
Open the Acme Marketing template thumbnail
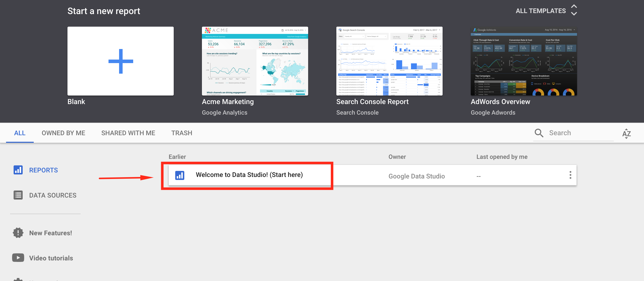[255, 61]
